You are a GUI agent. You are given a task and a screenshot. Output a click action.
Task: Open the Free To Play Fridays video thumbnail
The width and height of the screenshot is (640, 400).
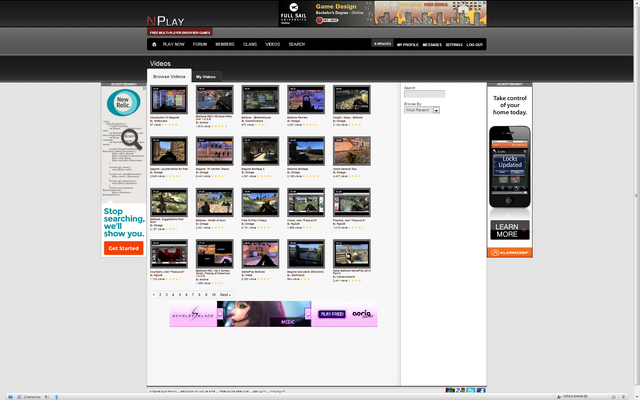click(260, 202)
